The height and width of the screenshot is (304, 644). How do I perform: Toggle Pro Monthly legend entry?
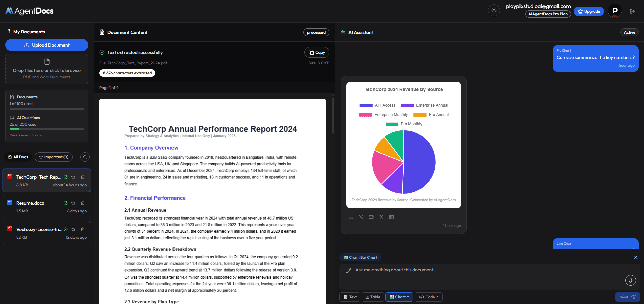point(404,124)
